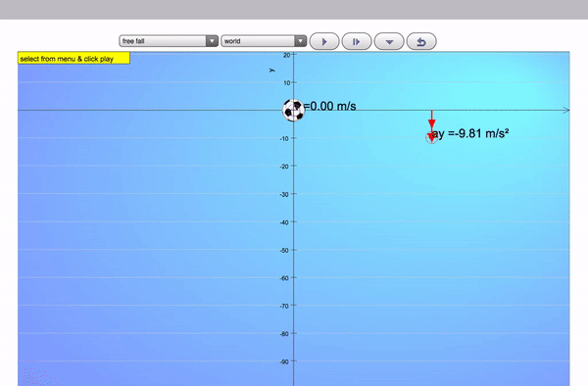Image resolution: width=588 pixels, height=386 pixels.
Task: Click the '-70' y-axis tick label
Action: (284, 306)
